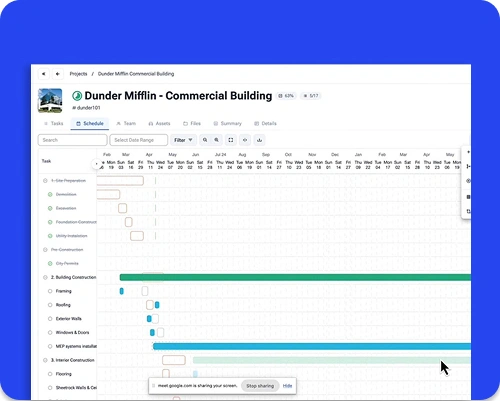The width and height of the screenshot is (500, 401).
Task: Select the Demolition task name
Action: 66,194
